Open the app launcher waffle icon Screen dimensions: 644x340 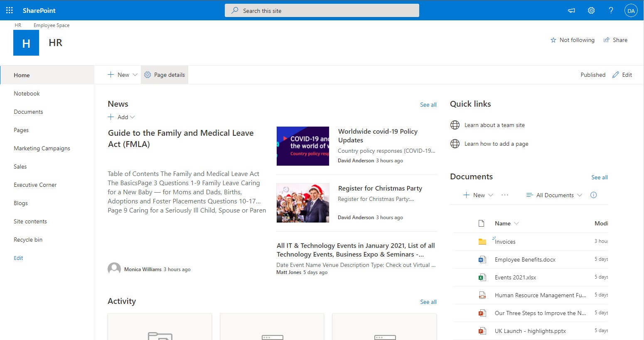point(10,10)
